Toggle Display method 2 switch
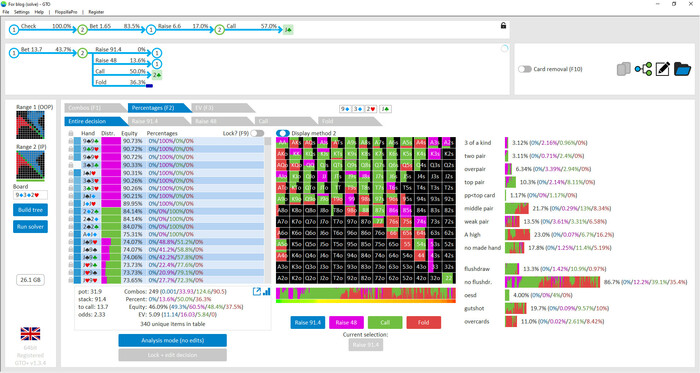 pos(283,133)
